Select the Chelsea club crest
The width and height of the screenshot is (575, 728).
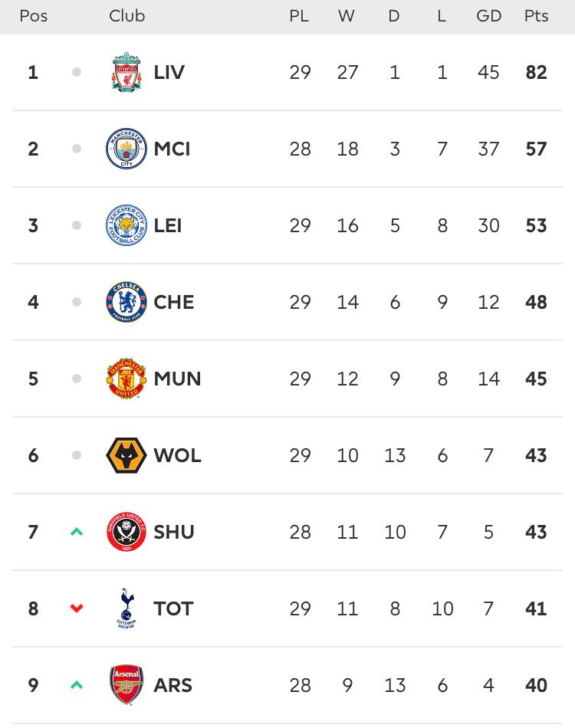(127, 302)
